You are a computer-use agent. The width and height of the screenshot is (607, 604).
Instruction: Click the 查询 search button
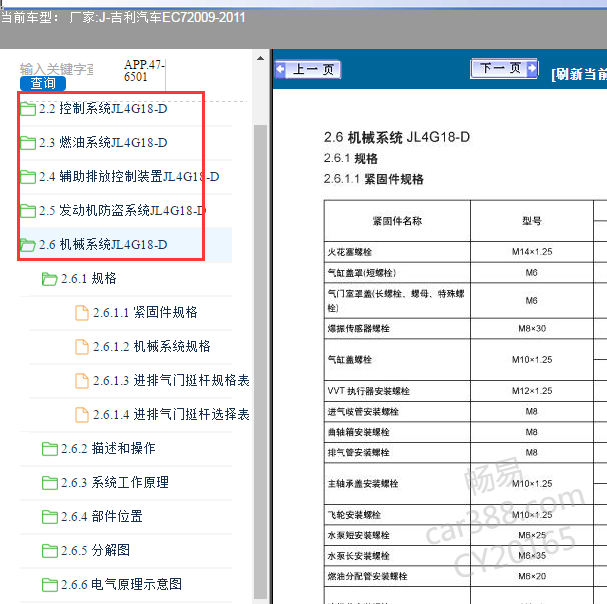click(43, 83)
